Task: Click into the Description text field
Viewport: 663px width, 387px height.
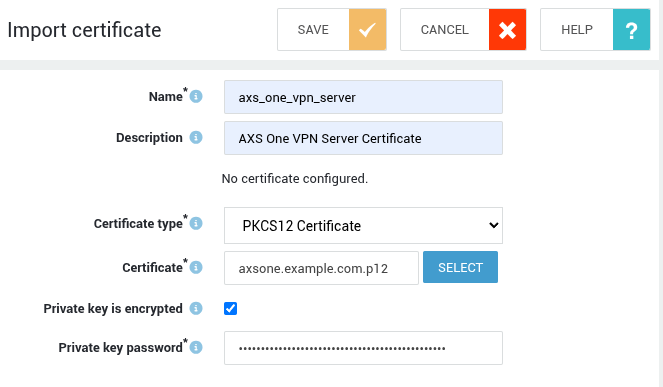Action: (x=363, y=138)
